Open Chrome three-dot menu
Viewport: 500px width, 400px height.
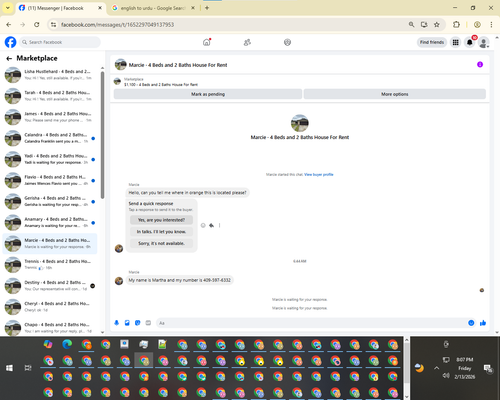(491, 25)
